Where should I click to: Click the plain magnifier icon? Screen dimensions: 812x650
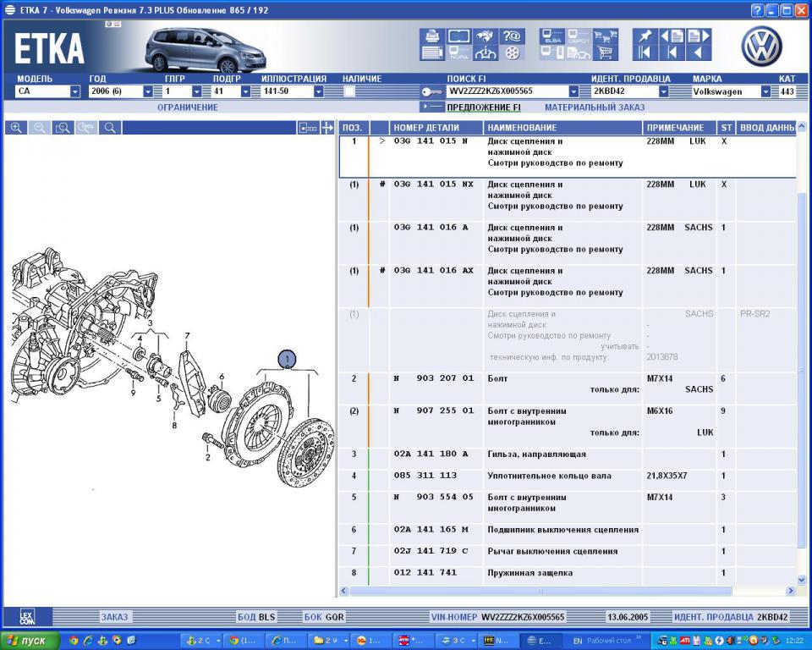(x=110, y=128)
